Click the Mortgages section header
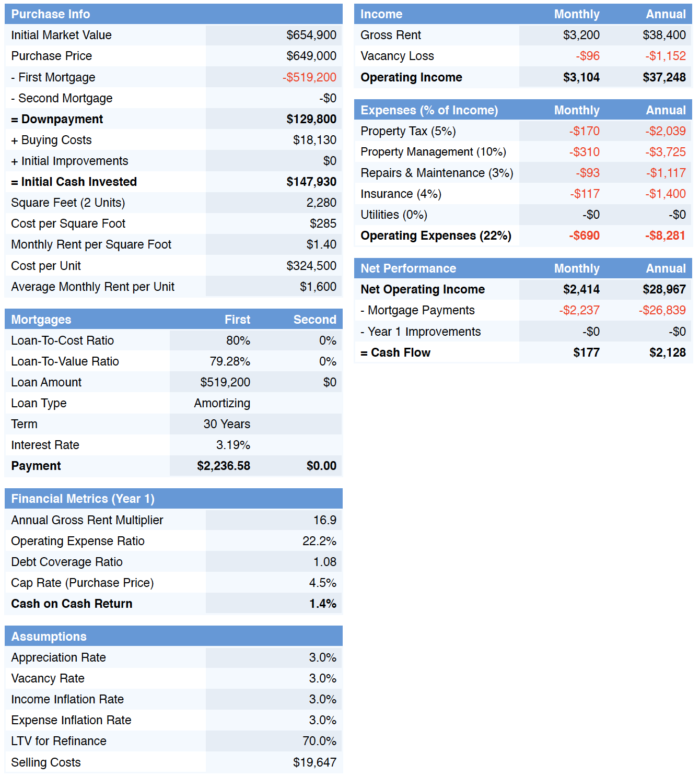700x777 pixels. point(41,320)
